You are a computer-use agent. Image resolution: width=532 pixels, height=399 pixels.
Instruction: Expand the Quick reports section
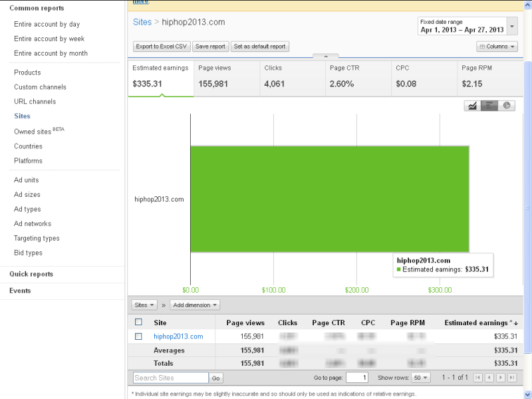pos(31,274)
